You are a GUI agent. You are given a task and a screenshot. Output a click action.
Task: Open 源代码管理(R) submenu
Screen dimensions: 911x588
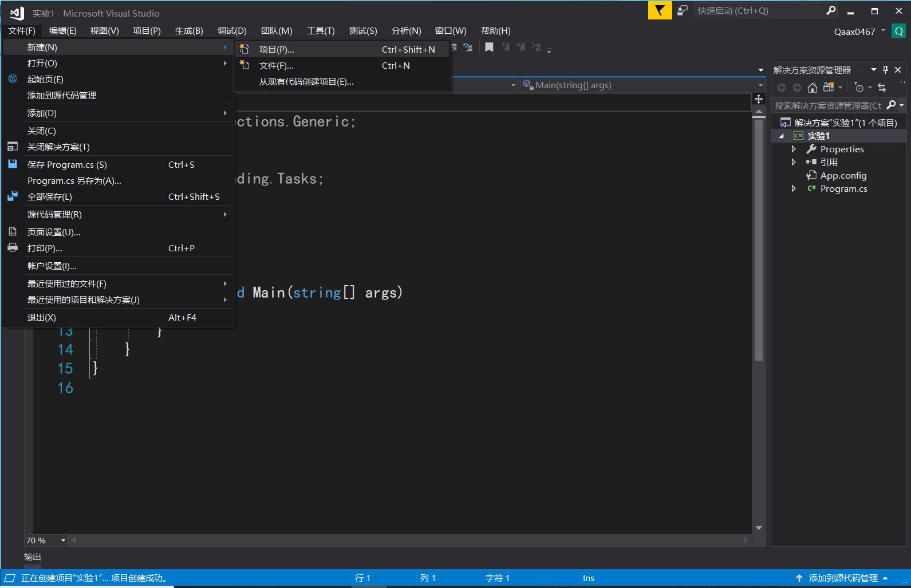(119, 214)
